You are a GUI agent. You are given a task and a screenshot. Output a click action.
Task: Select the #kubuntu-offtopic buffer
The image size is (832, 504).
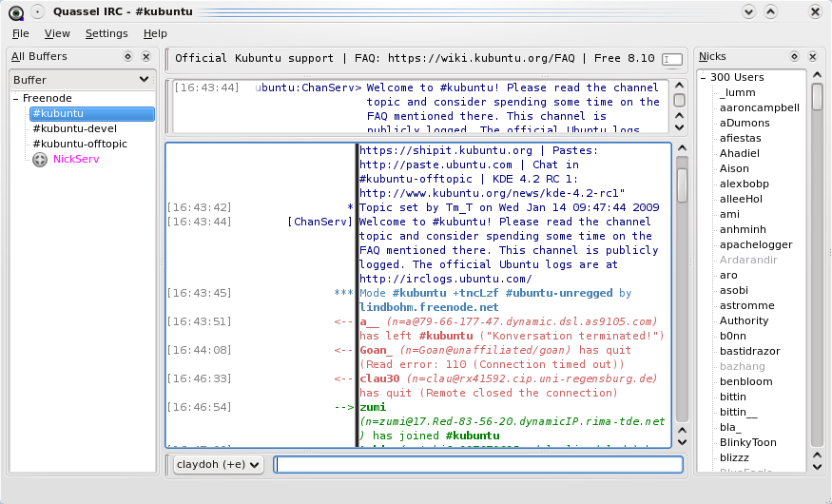[x=80, y=144]
